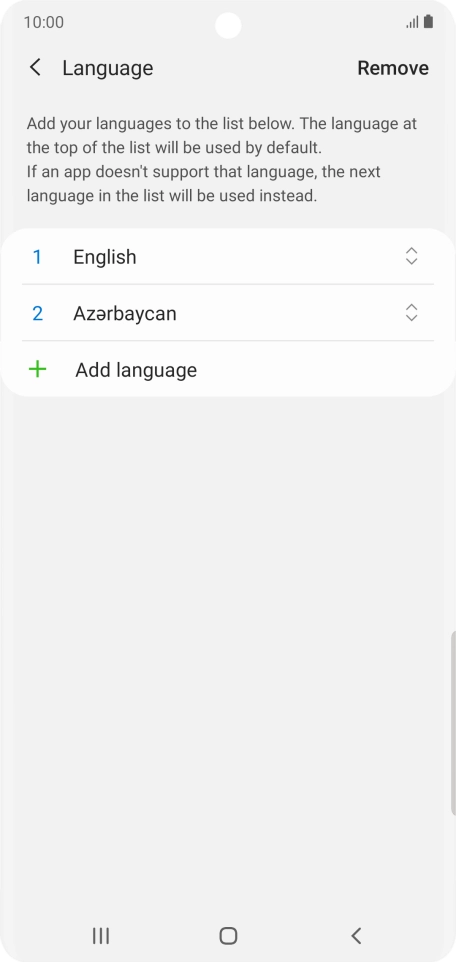Viewport: 456px width, 962px height.
Task: Click the green plus icon
Action: coord(37,369)
